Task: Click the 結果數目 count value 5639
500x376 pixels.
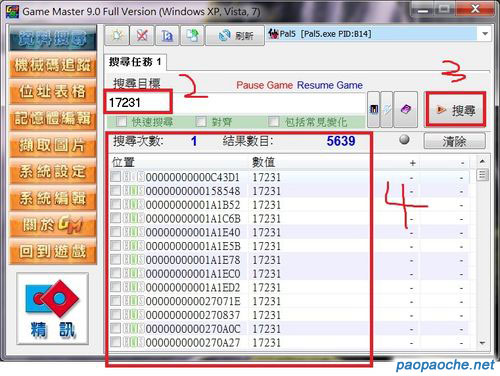Action: click(341, 141)
